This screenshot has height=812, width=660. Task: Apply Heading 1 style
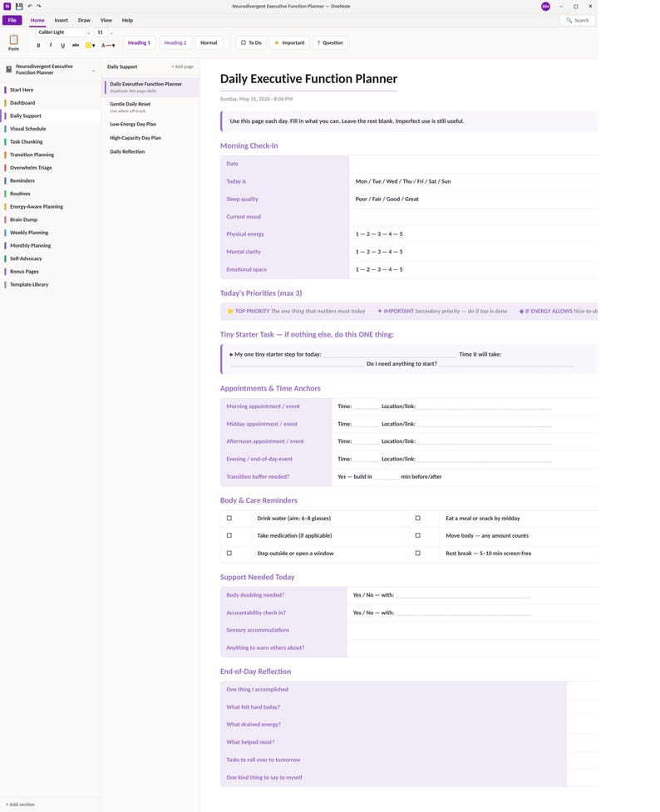[x=139, y=43]
